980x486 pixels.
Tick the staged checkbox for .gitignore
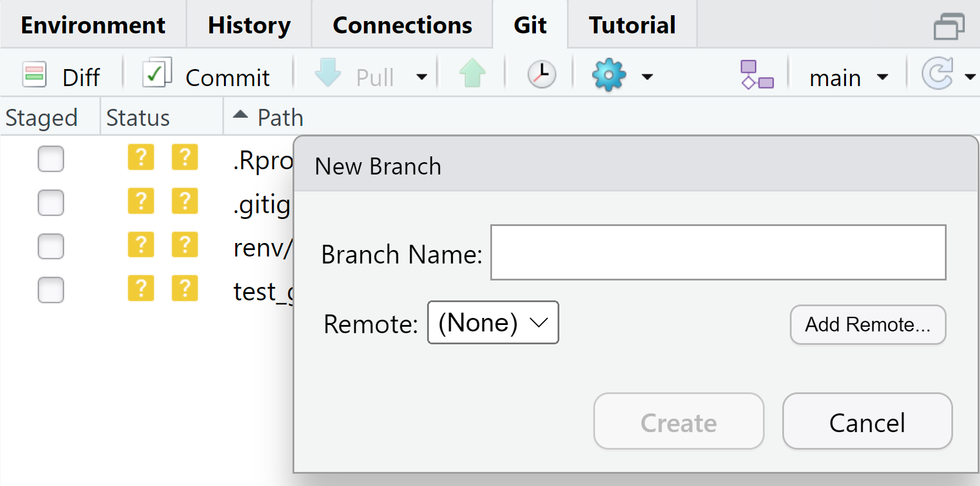click(51, 203)
